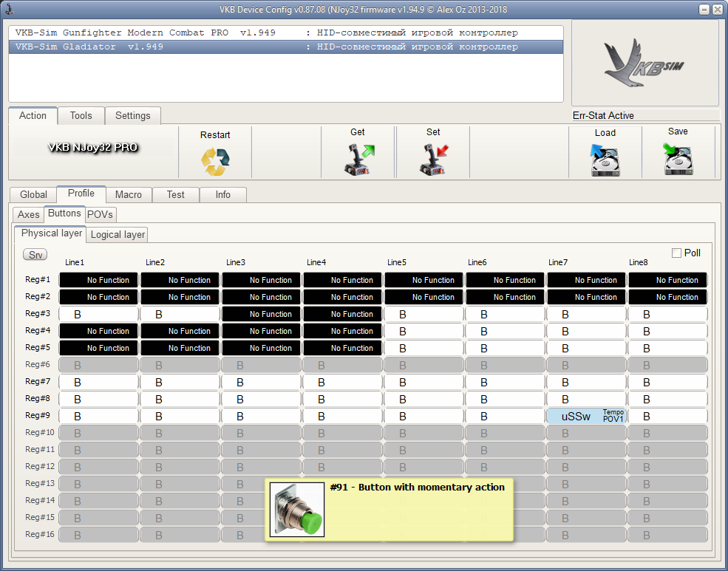
Task: Click the Get joystick icon
Action: point(359,160)
